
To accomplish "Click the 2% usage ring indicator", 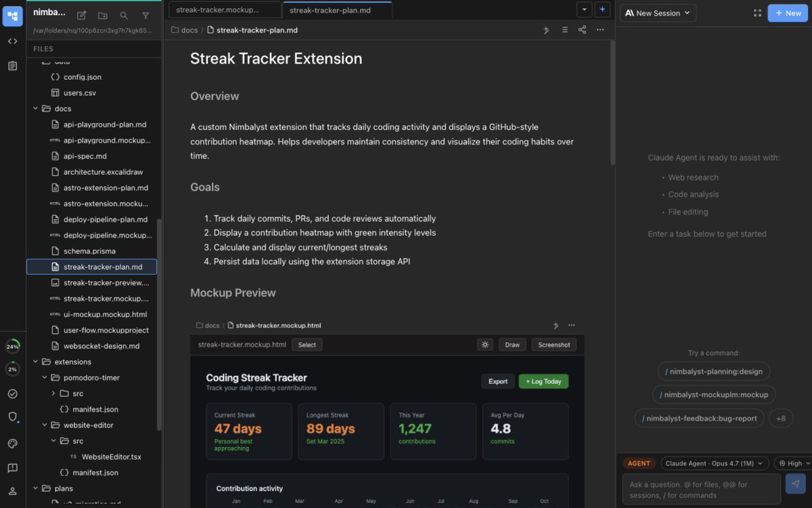I will point(12,369).
